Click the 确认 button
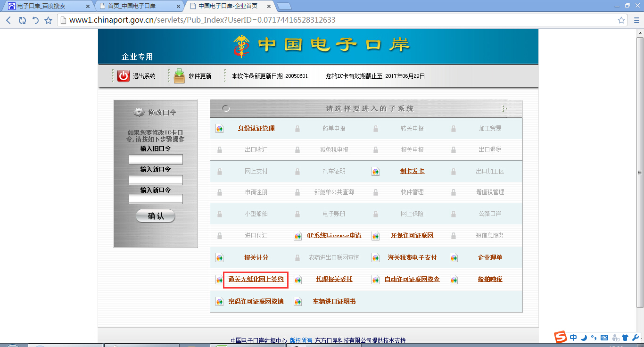This screenshot has height=347, width=644. pos(156,216)
